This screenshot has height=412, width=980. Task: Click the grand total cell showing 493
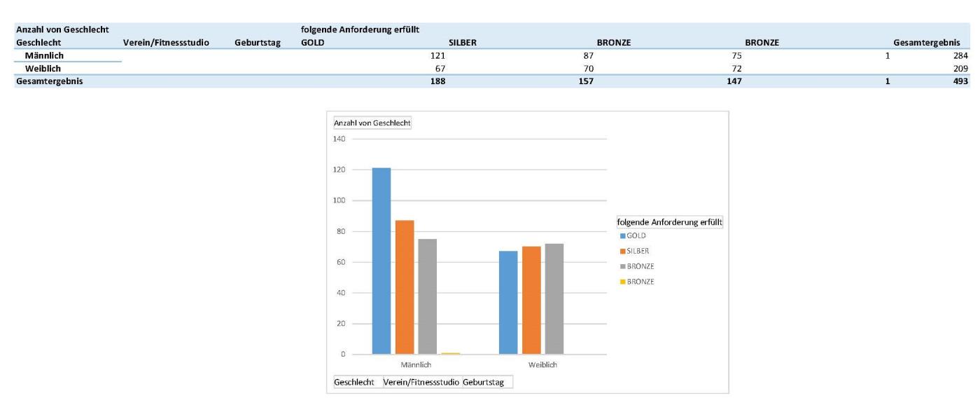click(x=960, y=81)
